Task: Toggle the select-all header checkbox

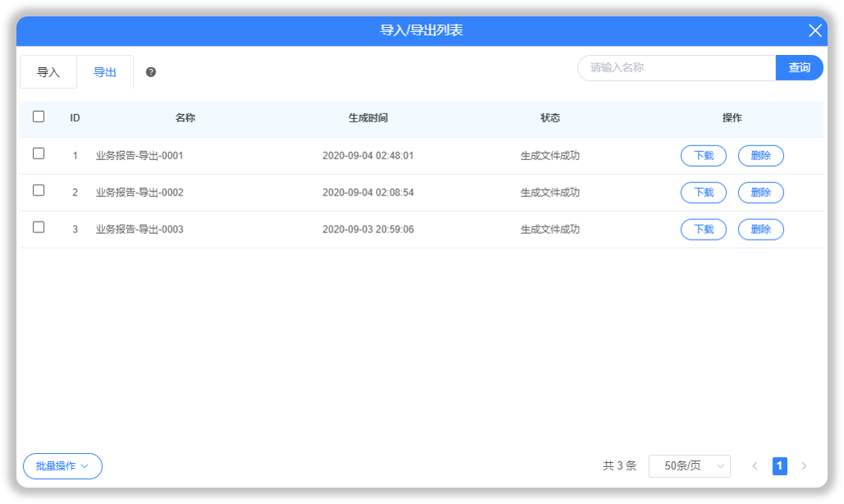Action: [39, 117]
